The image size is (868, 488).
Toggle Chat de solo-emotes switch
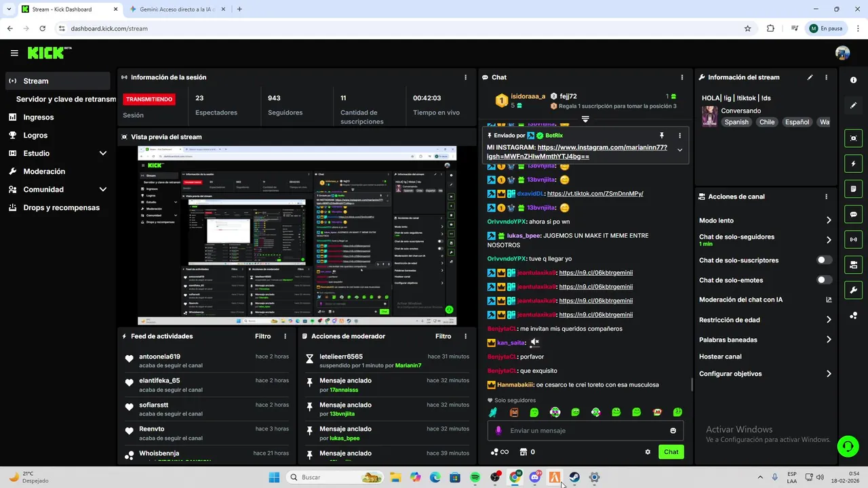(825, 280)
